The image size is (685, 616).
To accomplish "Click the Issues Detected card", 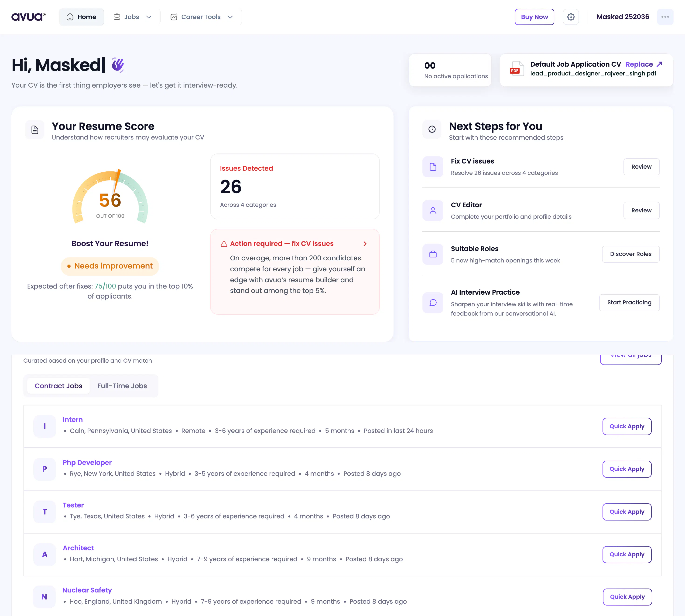I will [x=295, y=187].
